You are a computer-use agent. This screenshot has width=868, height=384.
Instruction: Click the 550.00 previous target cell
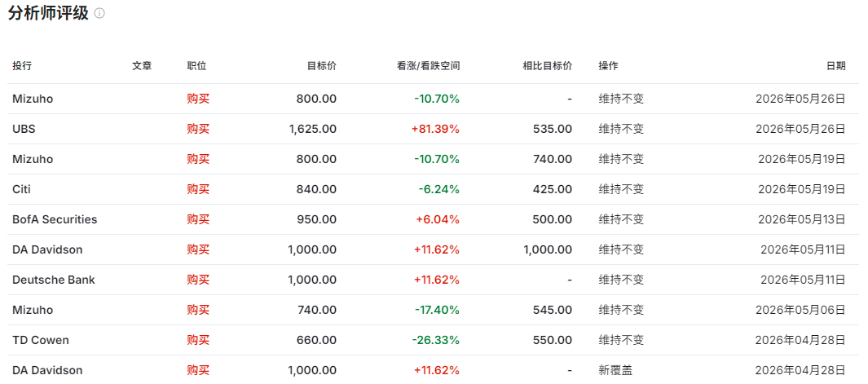554,340
